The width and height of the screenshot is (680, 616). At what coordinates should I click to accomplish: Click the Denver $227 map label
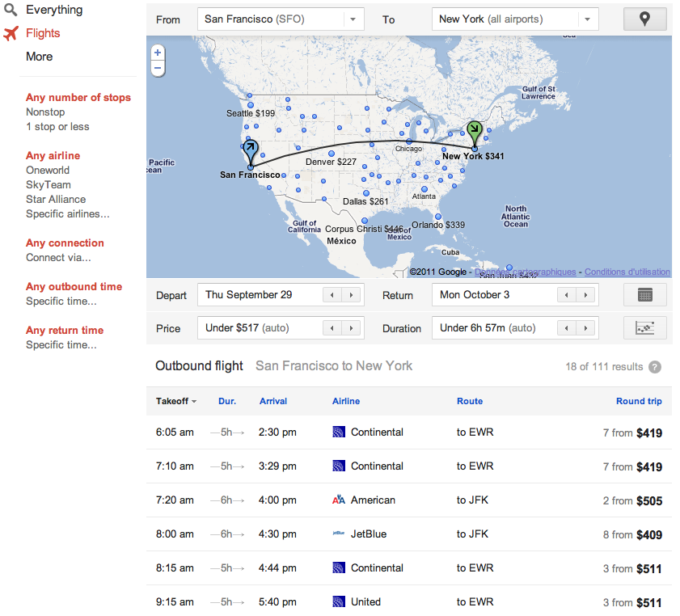(331, 162)
